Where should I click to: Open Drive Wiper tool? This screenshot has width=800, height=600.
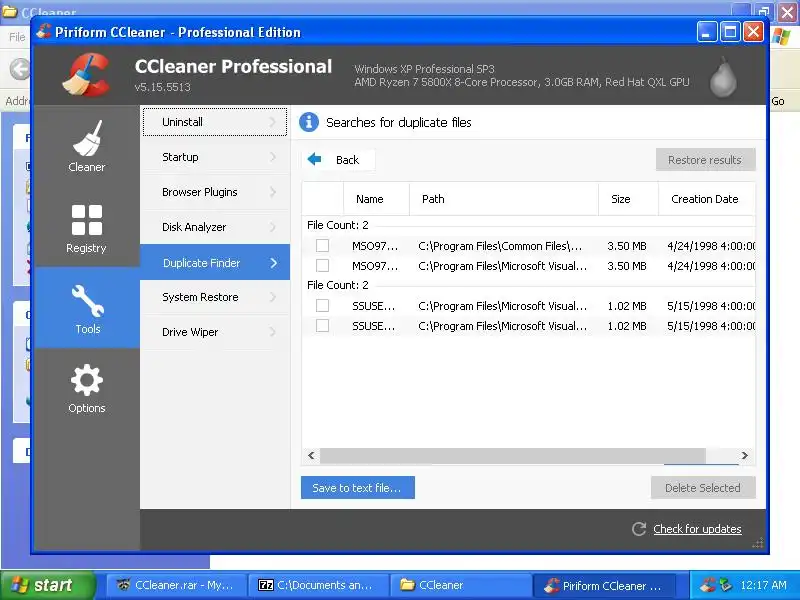(x=215, y=332)
